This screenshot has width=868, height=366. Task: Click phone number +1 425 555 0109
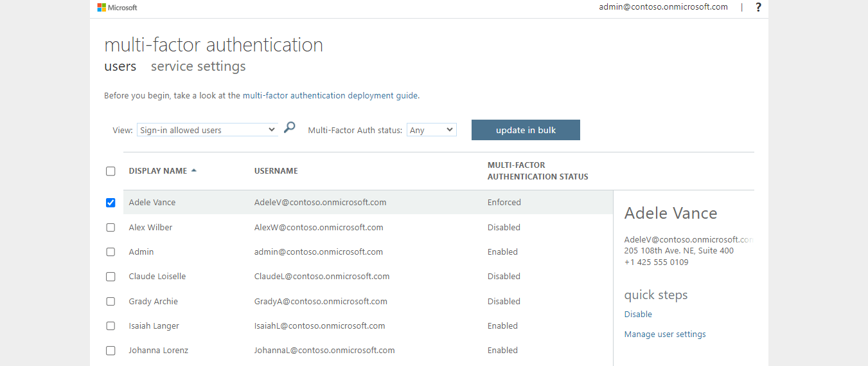pos(656,262)
